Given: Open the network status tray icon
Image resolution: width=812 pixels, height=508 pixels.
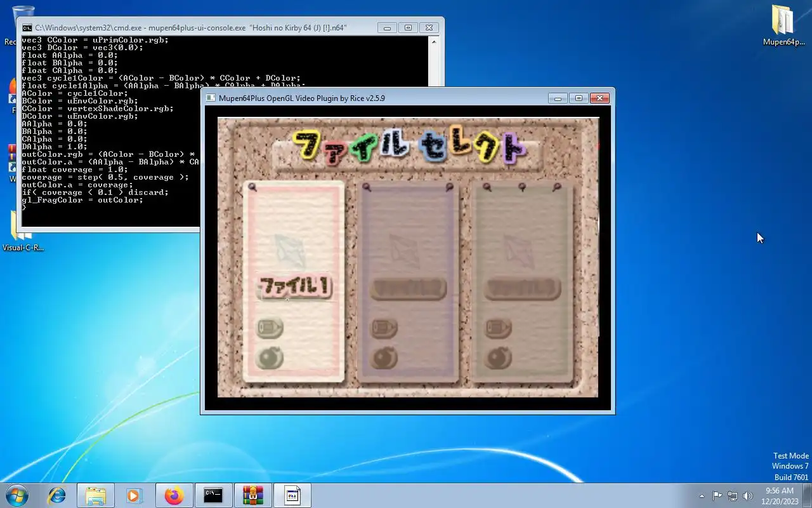Looking at the screenshot, I should pyautogui.click(x=733, y=496).
